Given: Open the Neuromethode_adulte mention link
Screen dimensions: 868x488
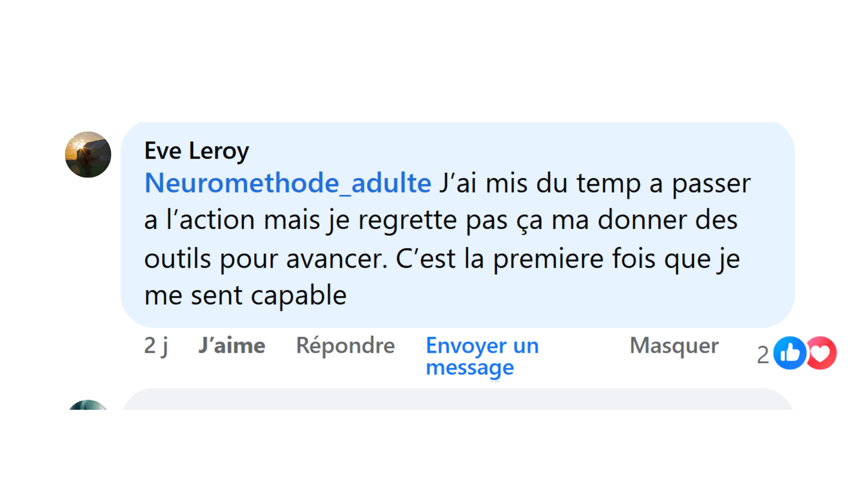Looking at the screenshot, I should point(288,183).
